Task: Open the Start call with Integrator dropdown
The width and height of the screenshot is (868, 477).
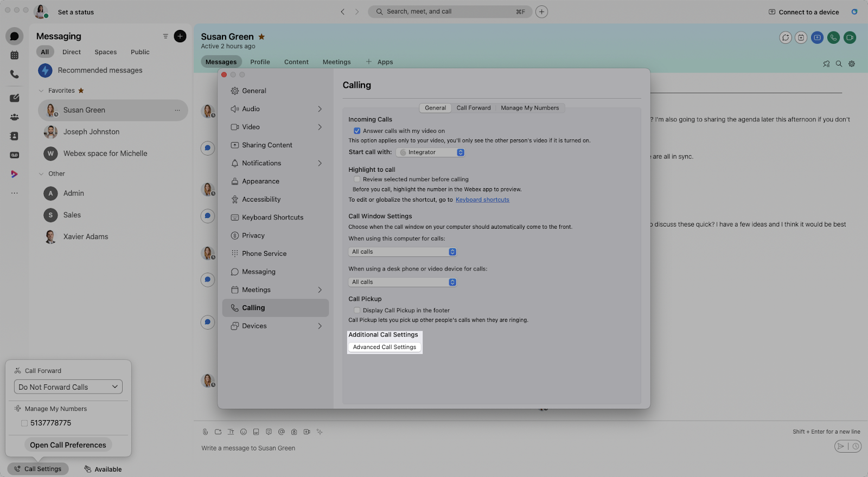Action: pyautogui.click(x=430, y=152)
